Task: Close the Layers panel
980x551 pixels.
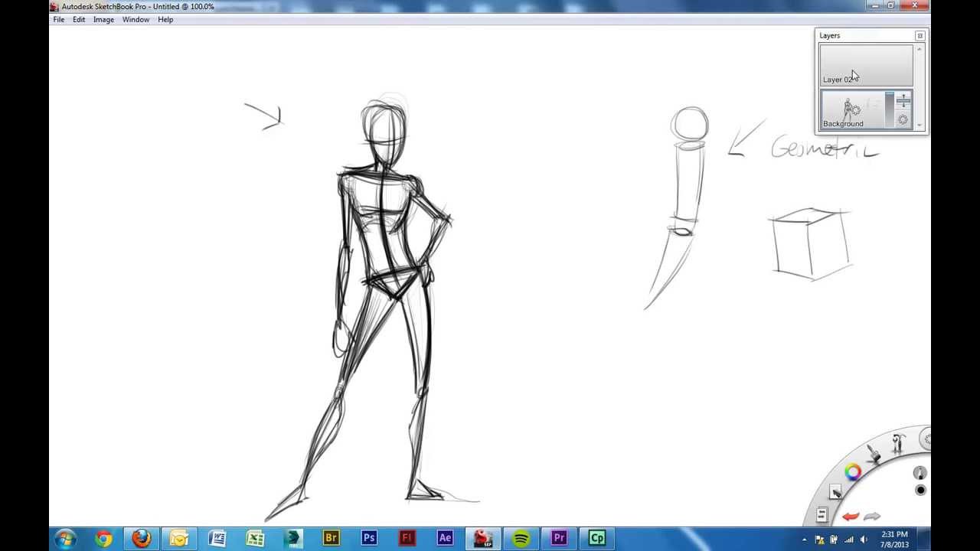Action: click(920, 36)
